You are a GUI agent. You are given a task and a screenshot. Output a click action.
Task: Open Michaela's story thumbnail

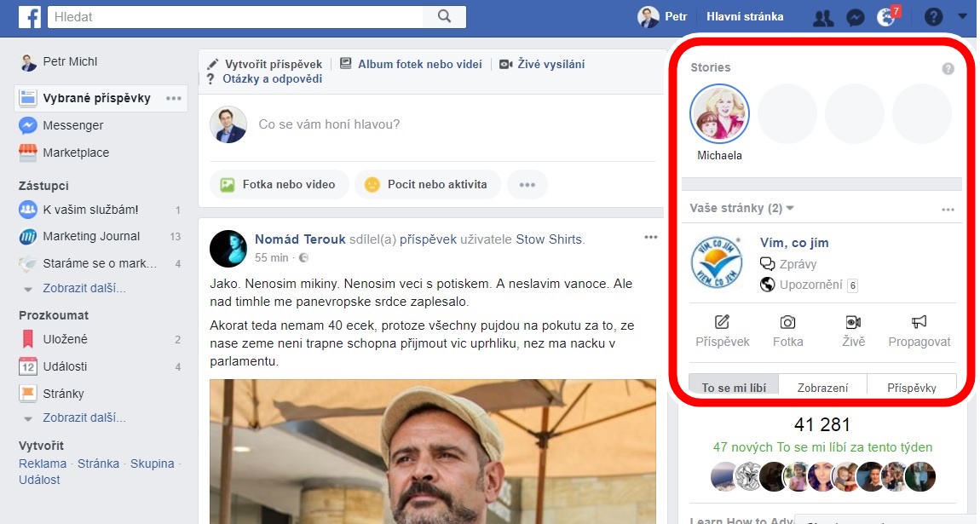(x=719, y=114)
